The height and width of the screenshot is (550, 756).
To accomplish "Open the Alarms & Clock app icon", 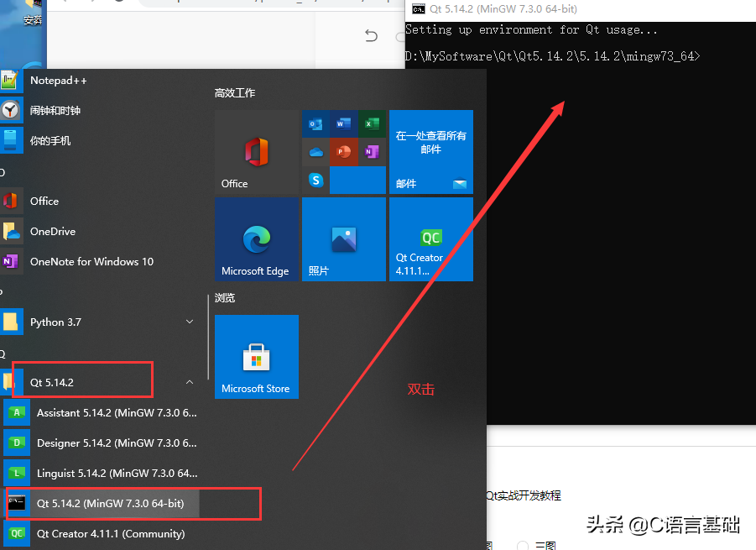I will 11,111.
